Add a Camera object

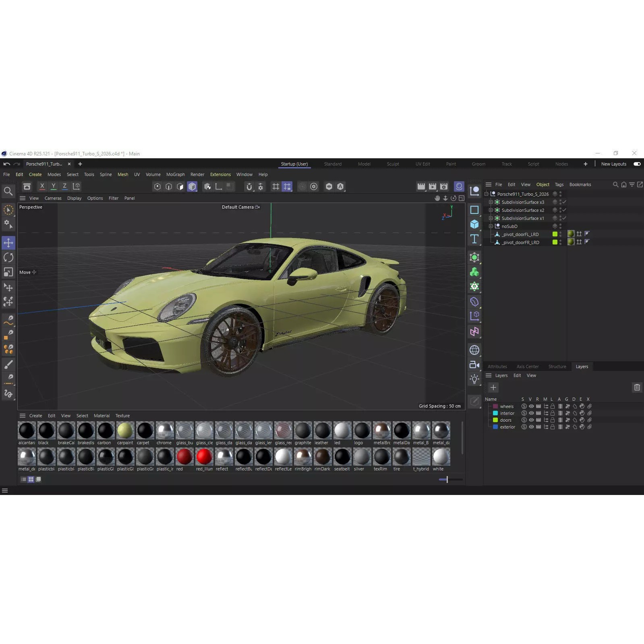tap(474, 364)
